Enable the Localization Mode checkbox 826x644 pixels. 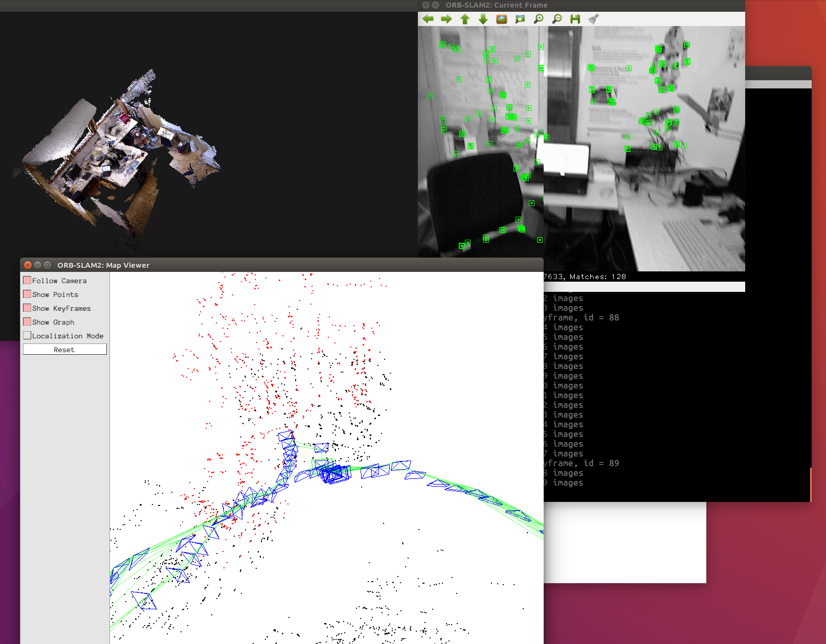click(27, 335)
